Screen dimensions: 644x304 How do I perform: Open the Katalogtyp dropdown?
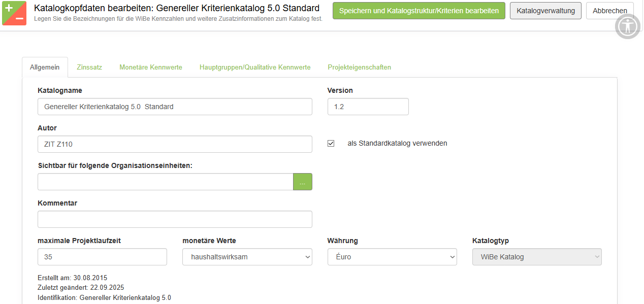click(x=537, y=257)
